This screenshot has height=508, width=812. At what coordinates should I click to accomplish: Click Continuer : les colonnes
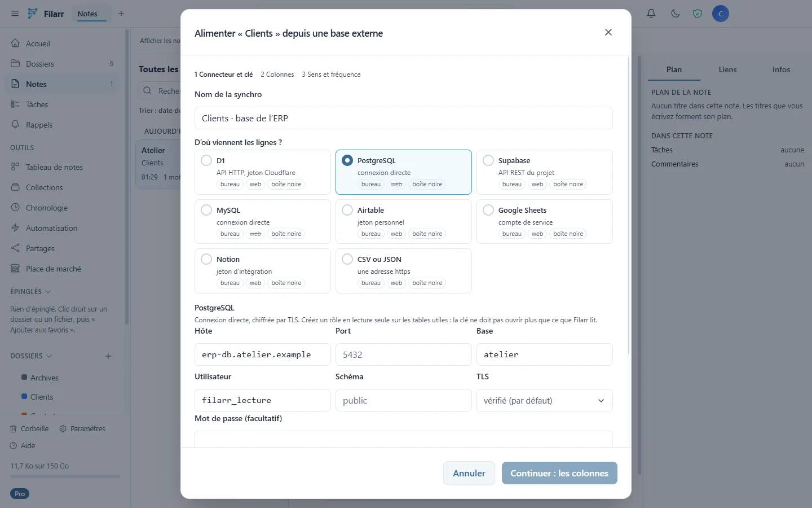[559, 473]
